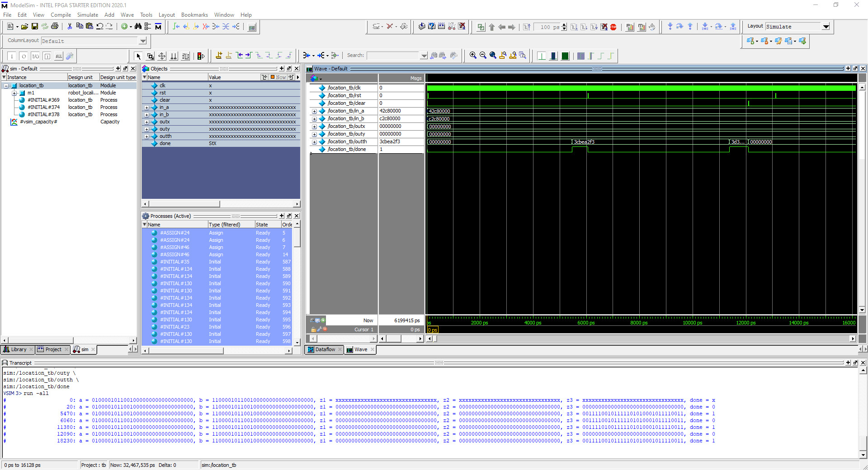Click the Value column header in Objects
Screen dimensions: 868x470
coord(234,77)
